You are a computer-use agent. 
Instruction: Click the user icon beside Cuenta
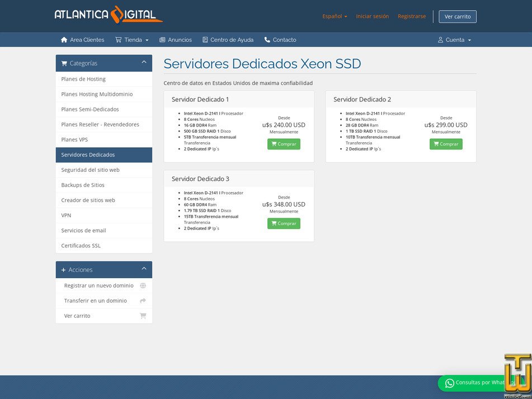(440, 40)
